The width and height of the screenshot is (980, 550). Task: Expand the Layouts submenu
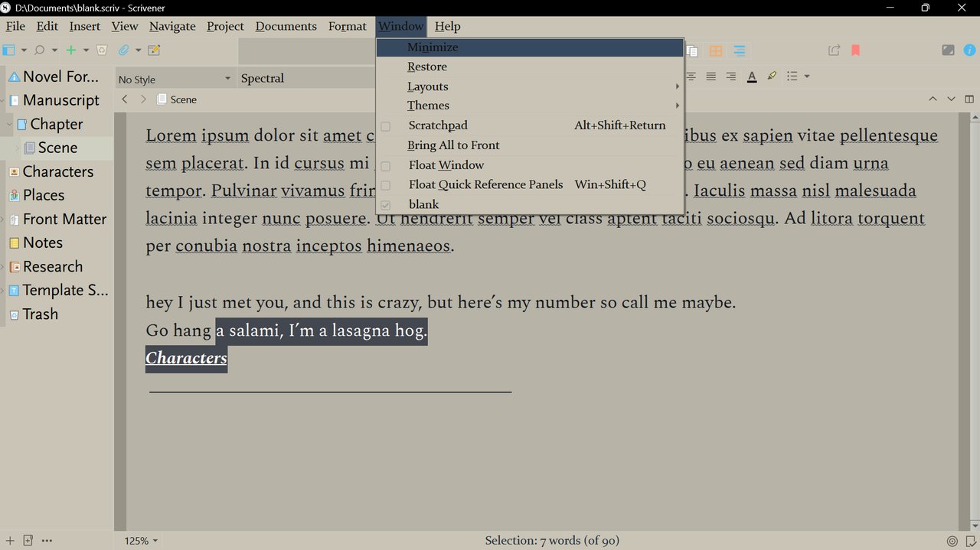pos(529,86)
